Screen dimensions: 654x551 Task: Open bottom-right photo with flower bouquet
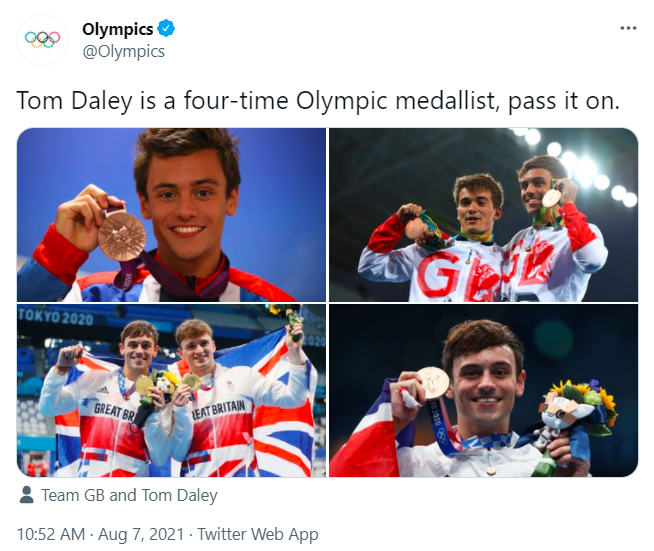tap(483, 390)
